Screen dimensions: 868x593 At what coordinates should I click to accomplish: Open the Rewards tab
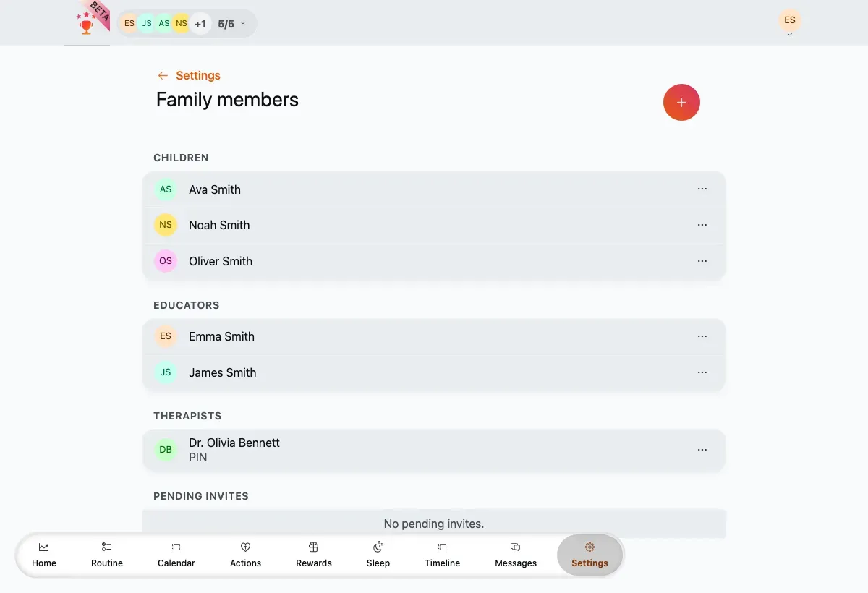click(x=314, y=555)
